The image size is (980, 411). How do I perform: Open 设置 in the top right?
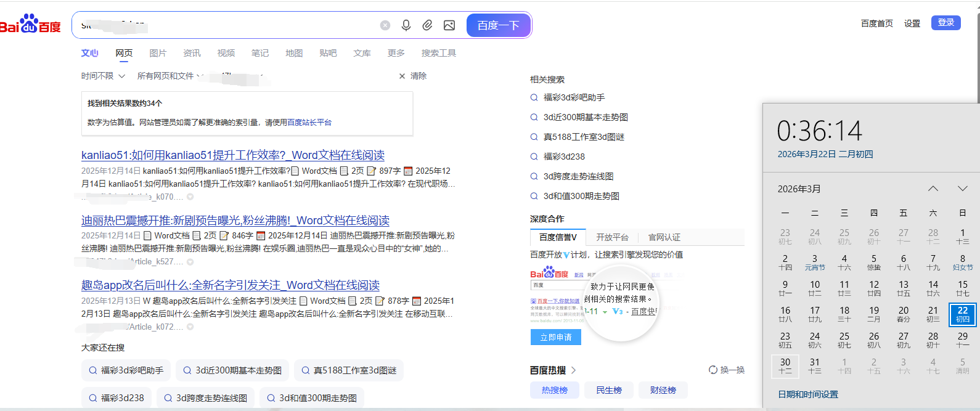pyautogui.click(x=912, y=23)
